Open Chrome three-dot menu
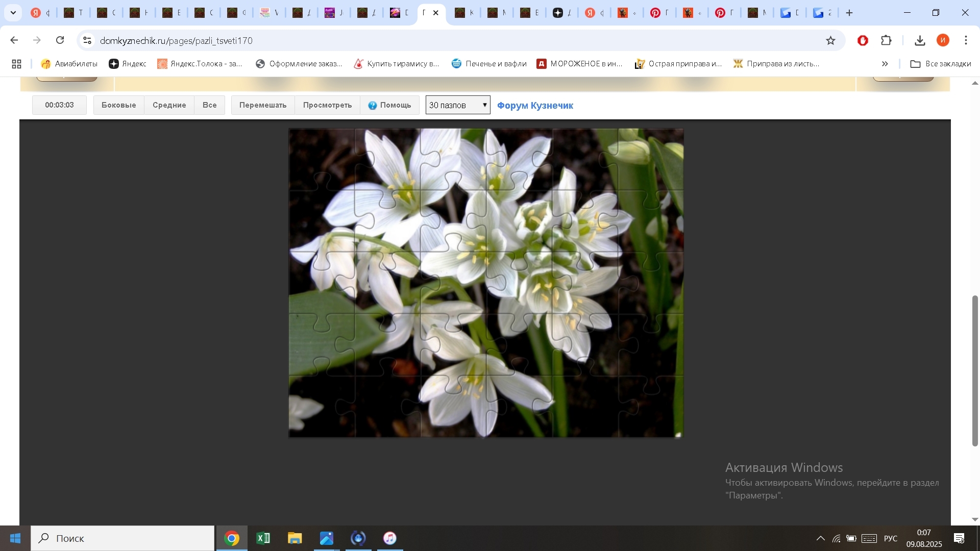 pyautogui.click(x=966, y=40)
